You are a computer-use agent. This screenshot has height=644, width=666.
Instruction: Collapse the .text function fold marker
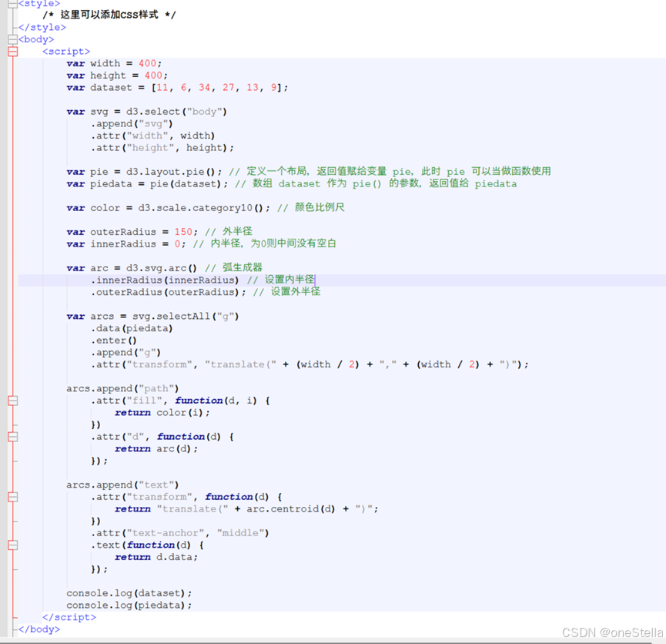[13, 545]
